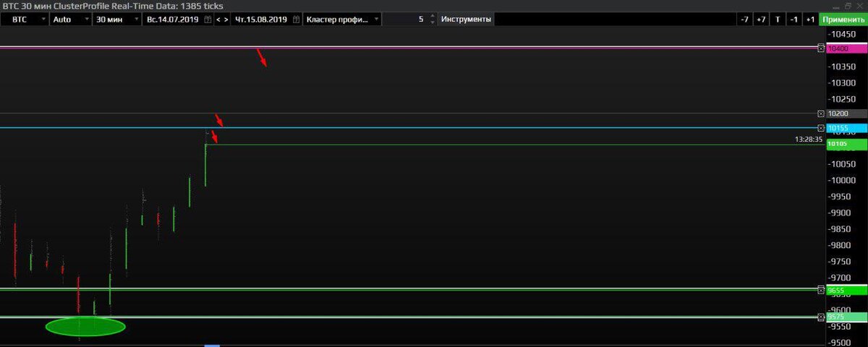
Task: Click the -1 day button
Action: 794,20
